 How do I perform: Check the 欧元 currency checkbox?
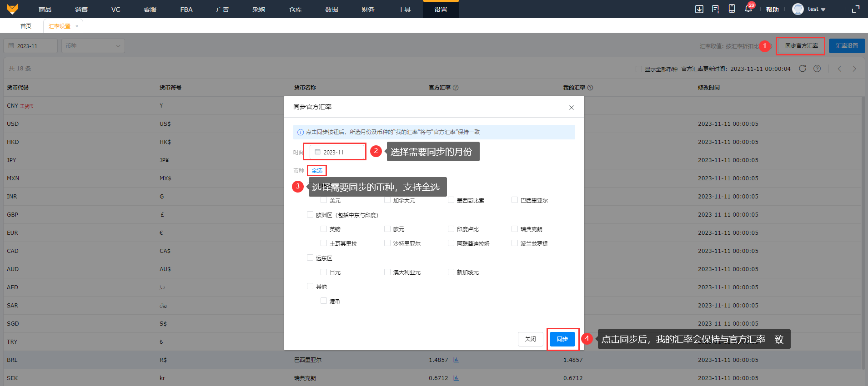coord(387,229)
